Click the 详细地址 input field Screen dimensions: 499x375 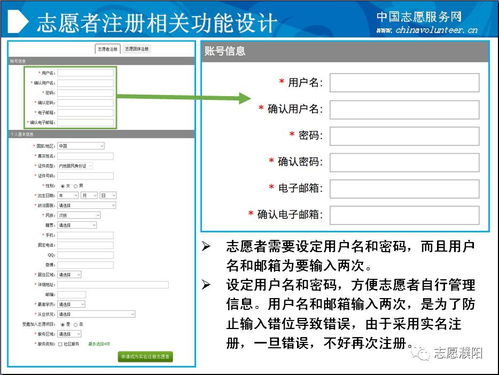pyautogui.click(x=113, y=285)
